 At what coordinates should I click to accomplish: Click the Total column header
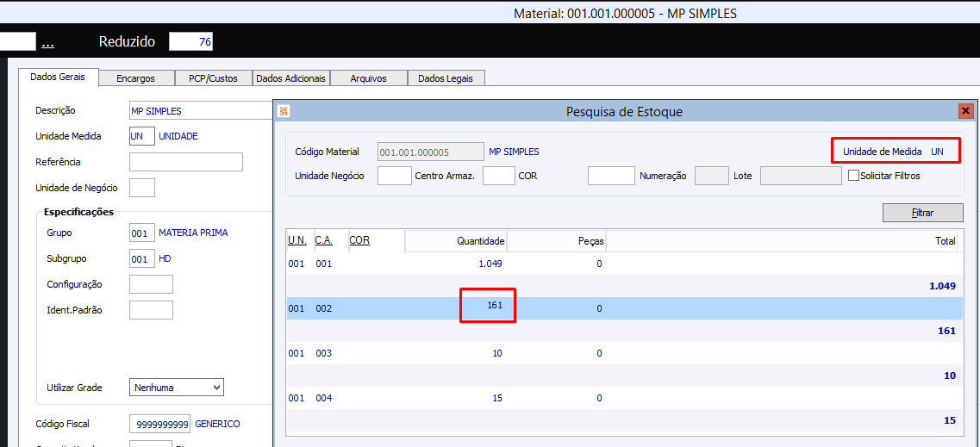[x=781, y=241]
